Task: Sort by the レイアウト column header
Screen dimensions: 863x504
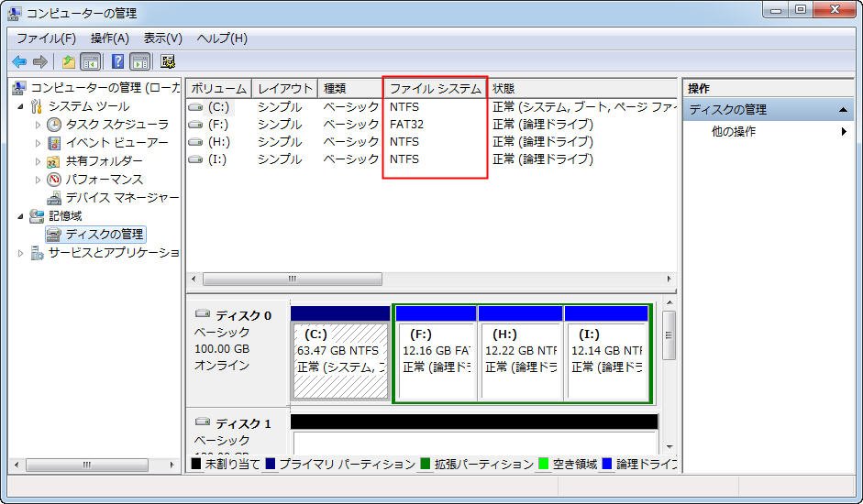Action: point(285,89)
